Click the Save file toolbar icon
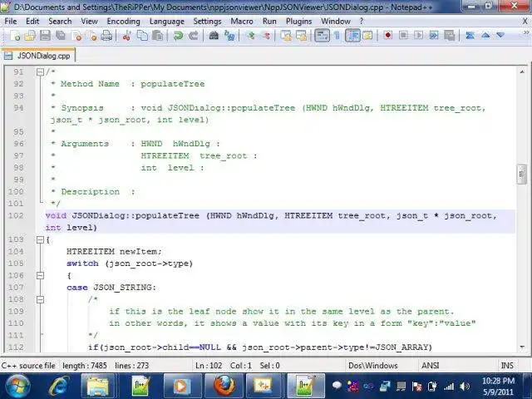Viewport: 532px width, 399px height. 45,35
